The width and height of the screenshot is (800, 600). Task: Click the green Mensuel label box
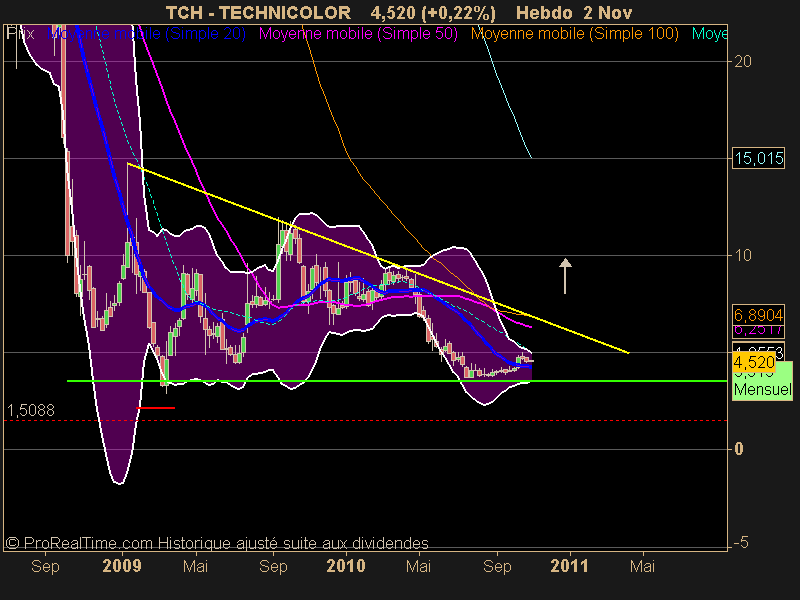click(763, 390)
